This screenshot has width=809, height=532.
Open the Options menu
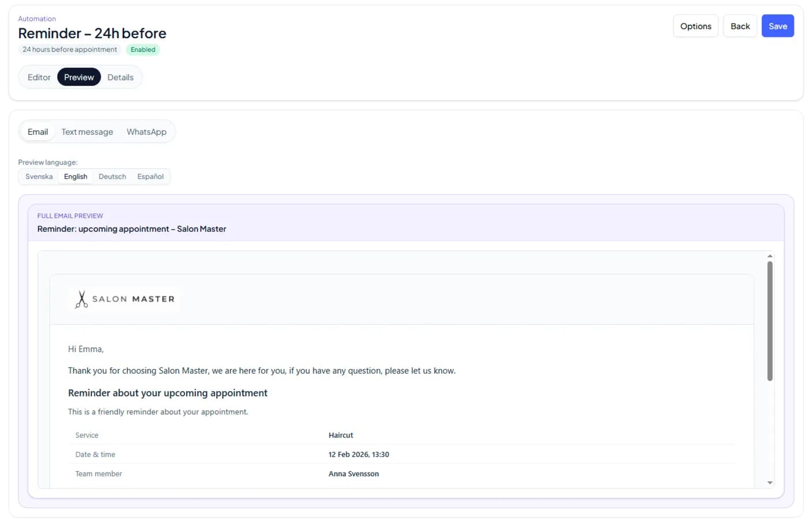(695, 26)
